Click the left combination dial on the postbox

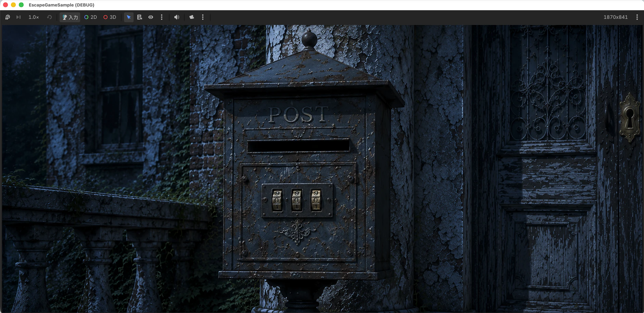pos(277,200)
